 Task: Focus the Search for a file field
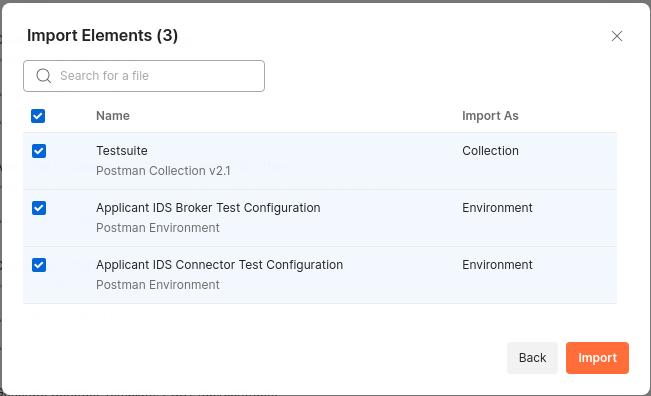(144, 76)
